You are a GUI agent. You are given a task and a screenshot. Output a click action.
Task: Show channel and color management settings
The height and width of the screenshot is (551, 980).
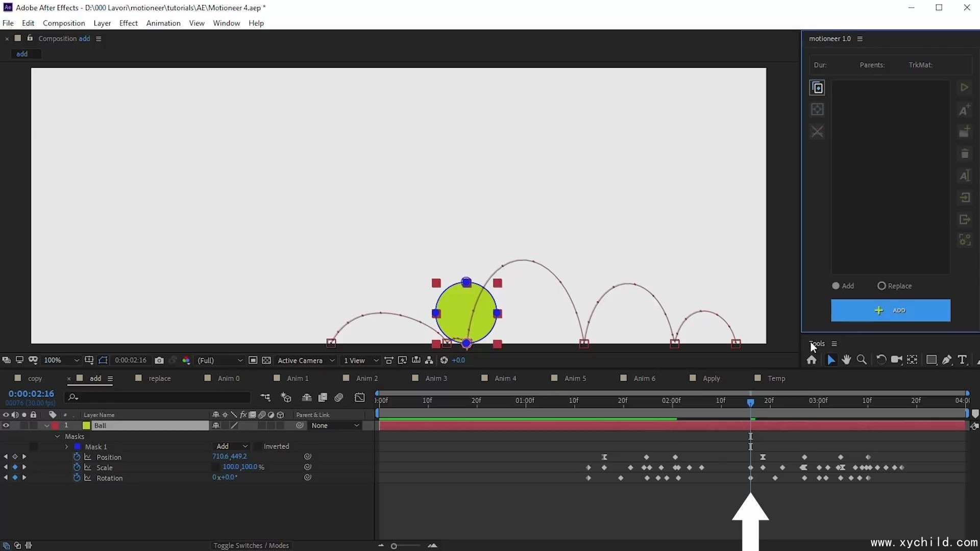(x=186, y=360)
